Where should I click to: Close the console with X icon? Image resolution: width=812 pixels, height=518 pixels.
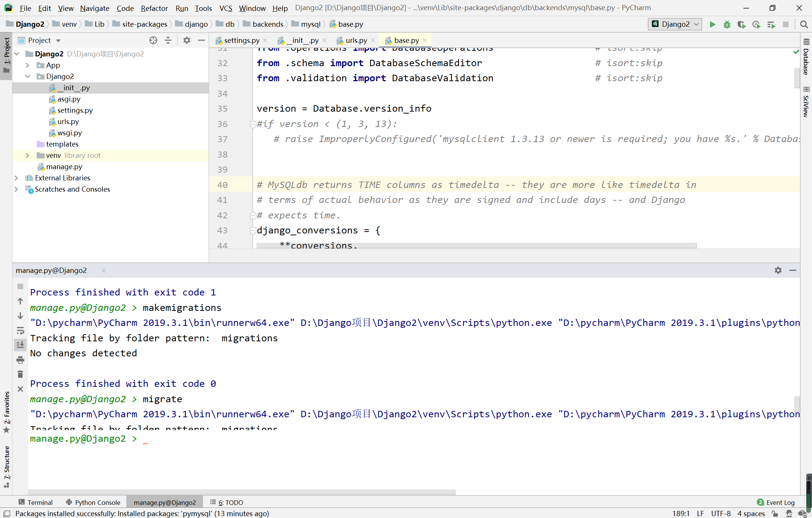pos(20,389)
